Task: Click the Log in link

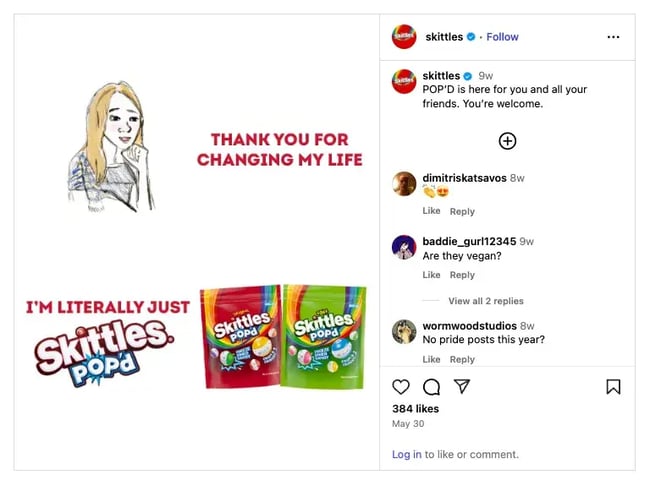Action: click(x=406, y=454)
